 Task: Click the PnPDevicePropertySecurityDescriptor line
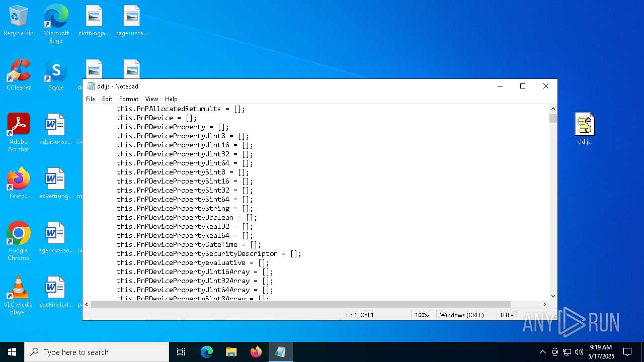click(209, 253)
